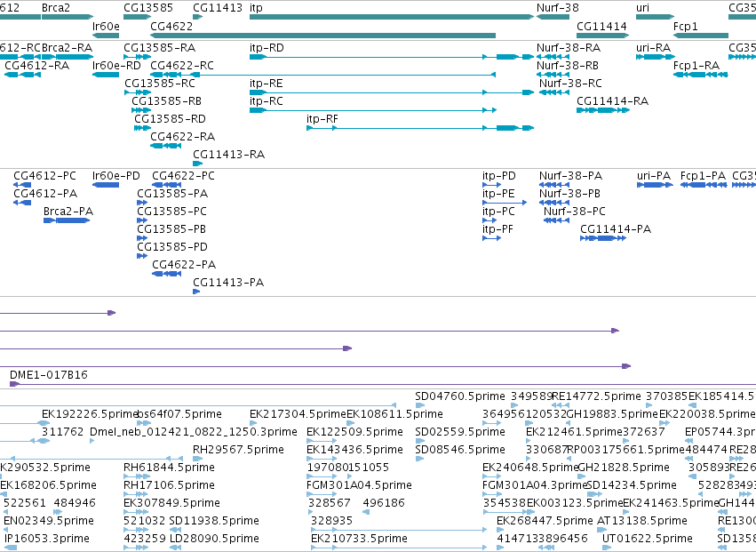Screen dimensions: 756x552
Task: Select protein CG4612-PC
Action: (22, 185)
